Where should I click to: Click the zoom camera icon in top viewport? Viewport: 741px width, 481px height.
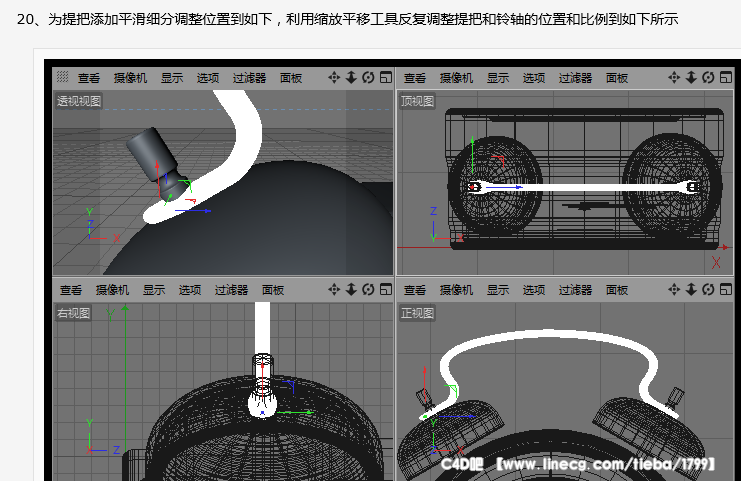click(691, 77)
